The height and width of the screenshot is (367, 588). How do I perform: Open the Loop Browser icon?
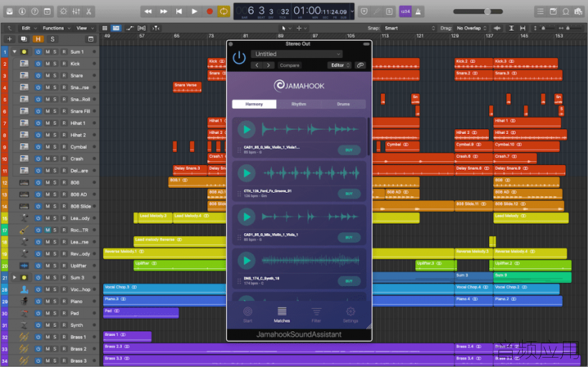tap(566, 11)
